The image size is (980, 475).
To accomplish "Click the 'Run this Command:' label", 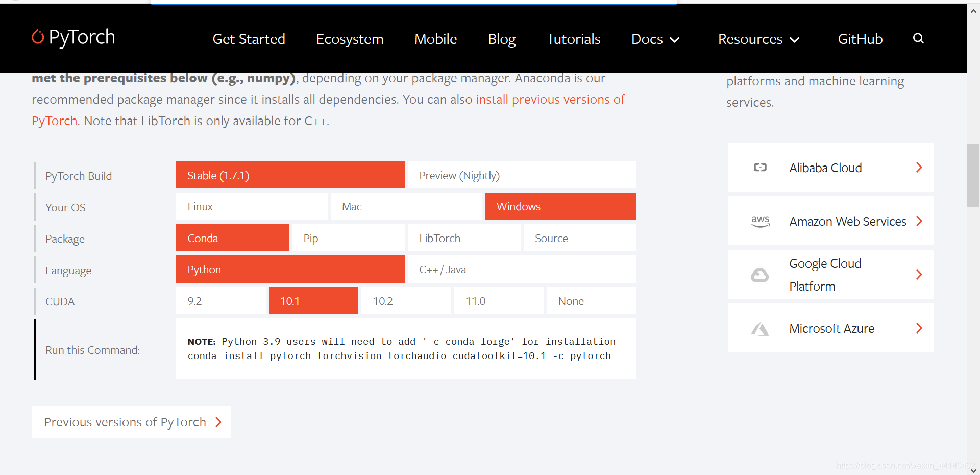I will click(92, 350).
